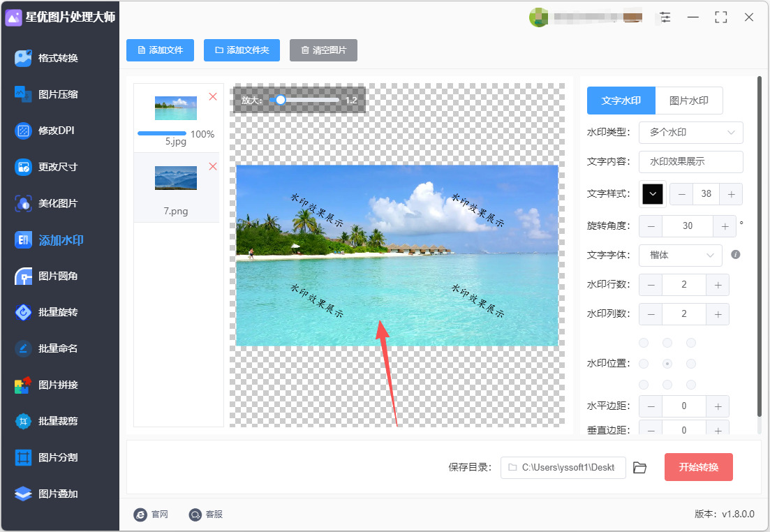Open the settings sliders icon in title bar
The height and width of the screenshot is (532, 770).
tap(665, 17)
